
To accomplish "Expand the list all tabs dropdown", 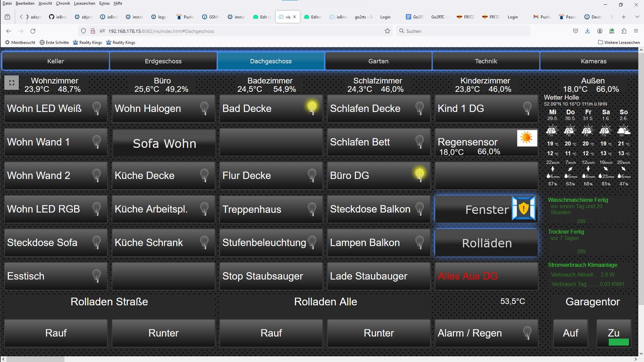I will 637,17.
